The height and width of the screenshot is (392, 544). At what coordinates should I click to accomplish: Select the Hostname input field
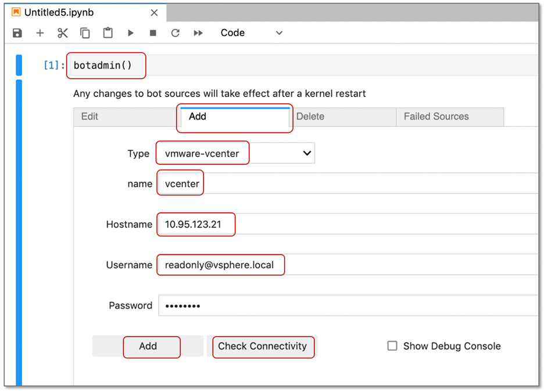tap(196, 224)
